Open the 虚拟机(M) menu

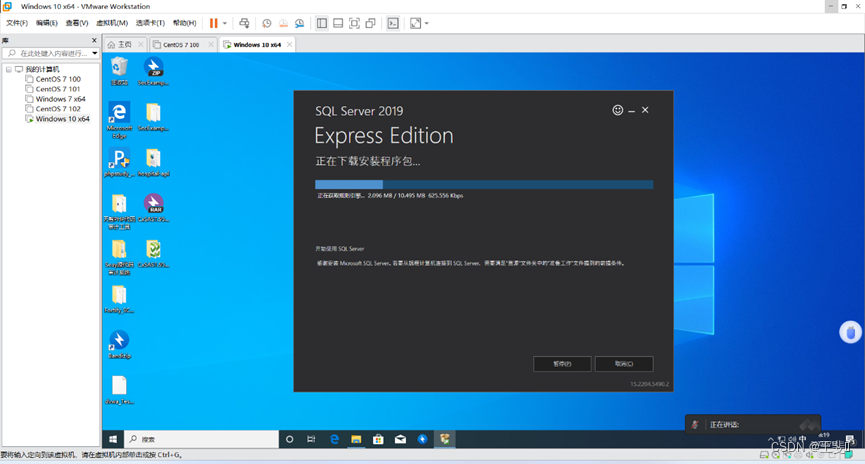(112, 23)
